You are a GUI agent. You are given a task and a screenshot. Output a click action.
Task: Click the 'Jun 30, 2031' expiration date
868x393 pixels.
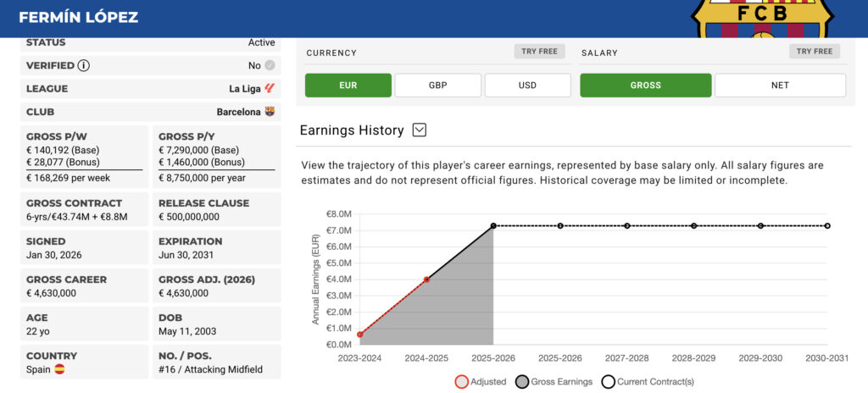click(186, 255)
